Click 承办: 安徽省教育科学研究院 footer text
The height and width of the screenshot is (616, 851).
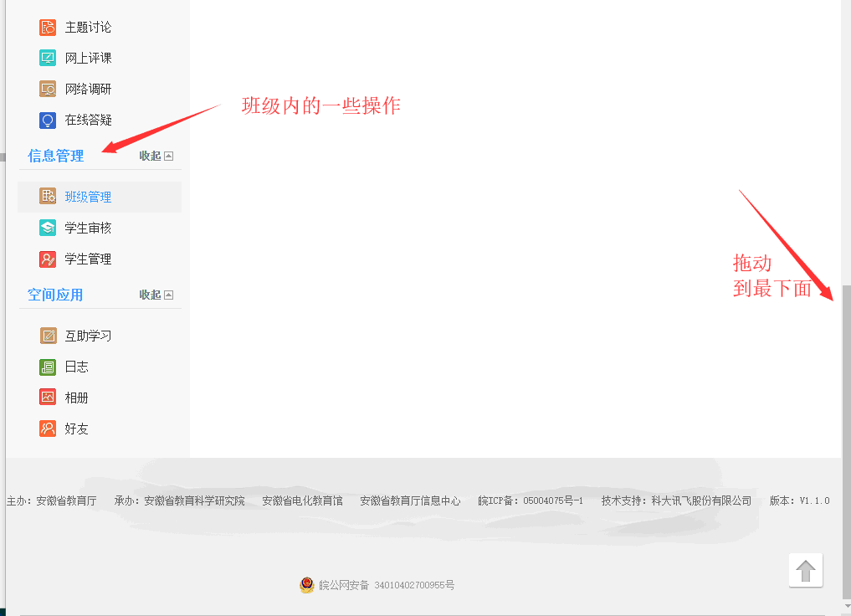point(180,501)
